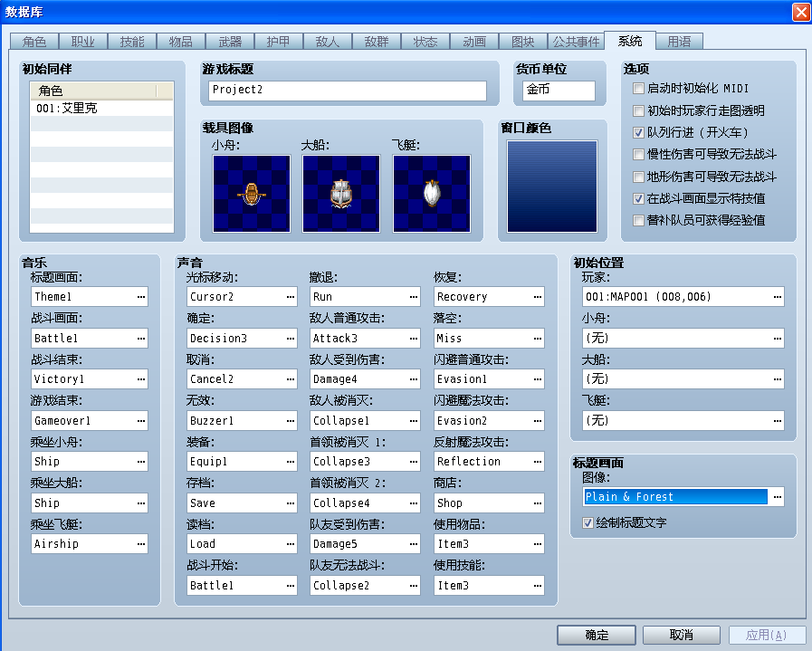The image size is (812, 651).
Task: Browse the Equip1 equip sound
Action: coord(291,462)
